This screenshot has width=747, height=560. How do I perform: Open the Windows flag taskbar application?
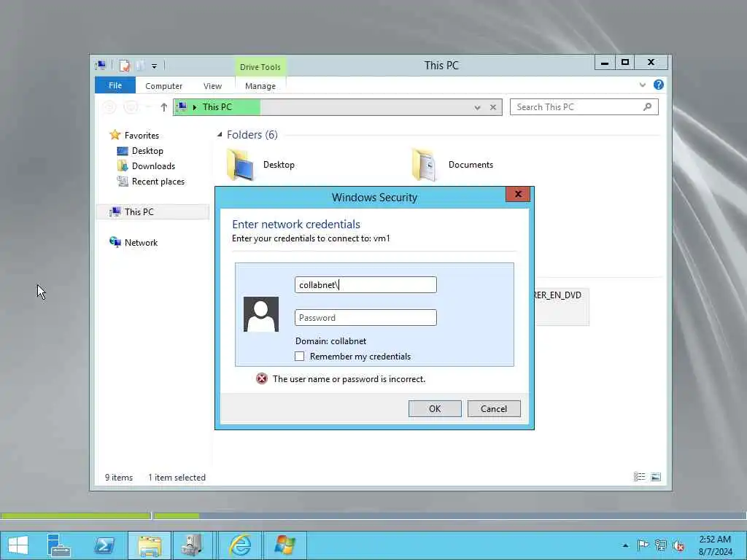point(285,545)
